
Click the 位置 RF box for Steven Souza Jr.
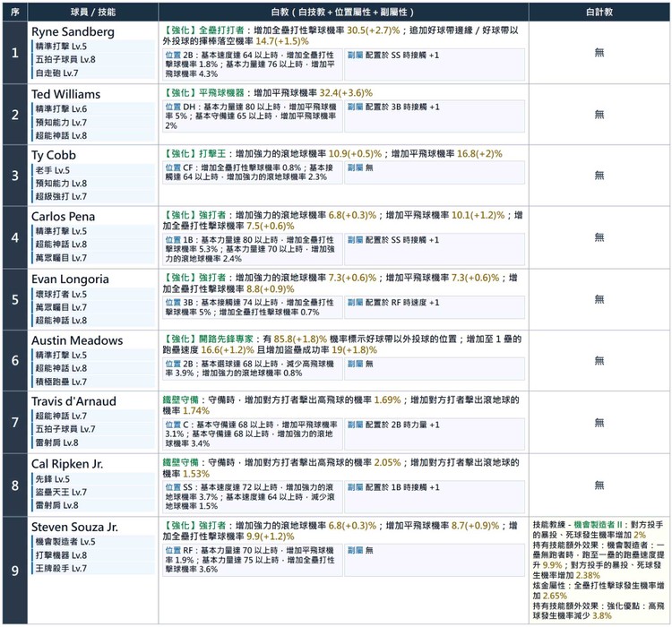(253, 560)
